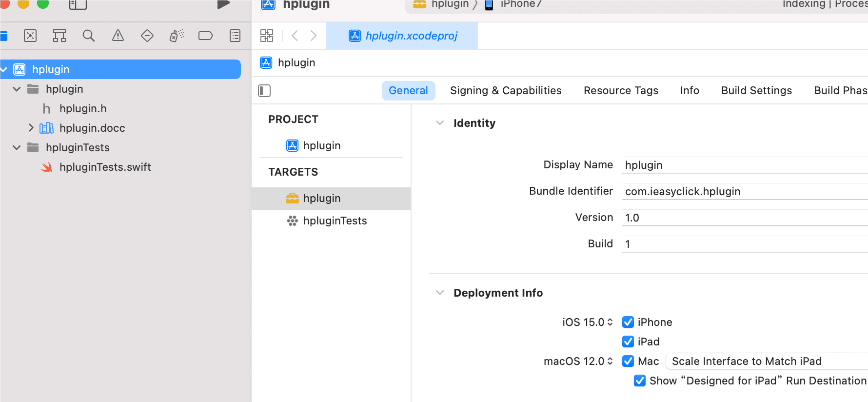
Task: Switch to the Info tab
Action: point(690,91)
